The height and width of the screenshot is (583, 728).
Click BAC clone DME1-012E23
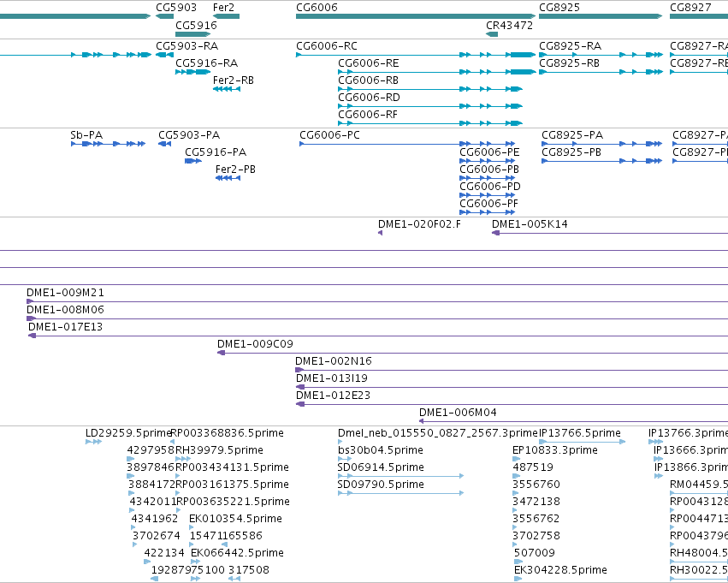click(512, 405)
